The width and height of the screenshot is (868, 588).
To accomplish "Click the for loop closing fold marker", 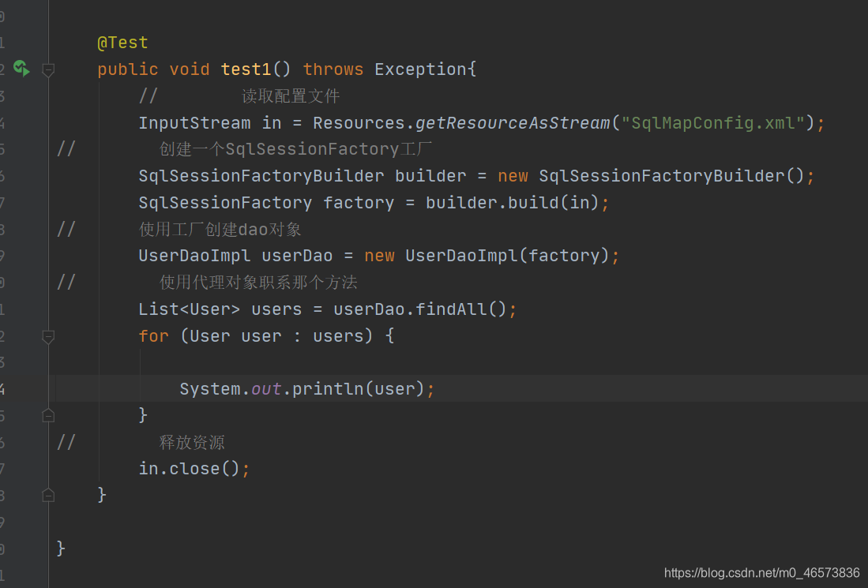I will point(48,415).
